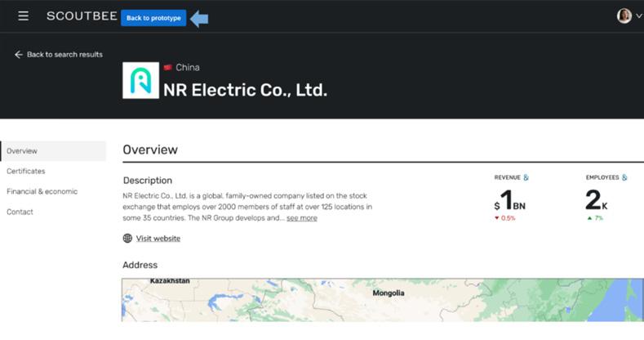Click the revenue 0.5% change indicator
Image resolution: width=644 pixels, height=340 pixels.
point(505,218)
